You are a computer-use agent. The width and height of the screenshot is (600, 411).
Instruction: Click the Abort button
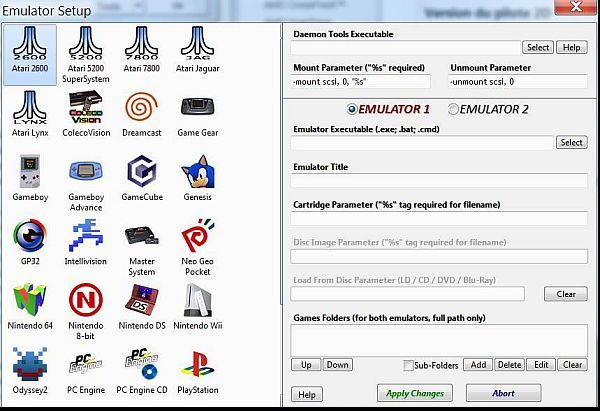504,393
